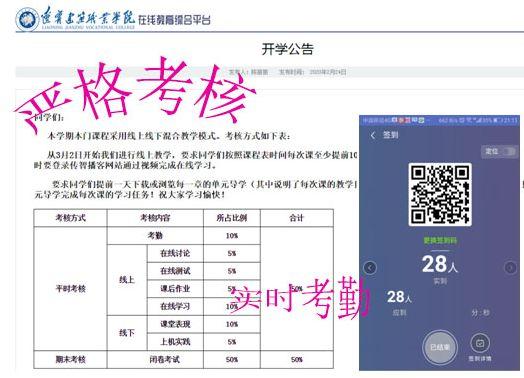The width and height of the screenshot is (524, 378).
Task: Tap the back arrow beside 签到
Action: 373,135
